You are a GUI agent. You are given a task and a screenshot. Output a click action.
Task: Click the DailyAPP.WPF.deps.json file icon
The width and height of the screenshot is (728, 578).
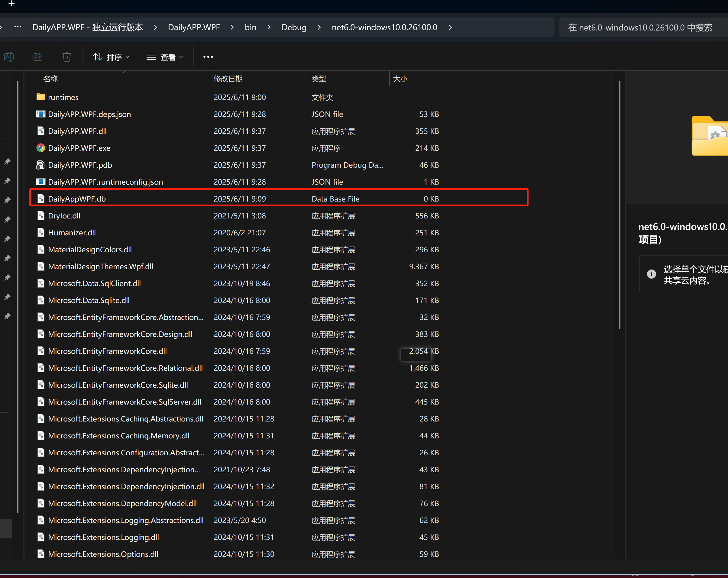[x=40, y=114]
